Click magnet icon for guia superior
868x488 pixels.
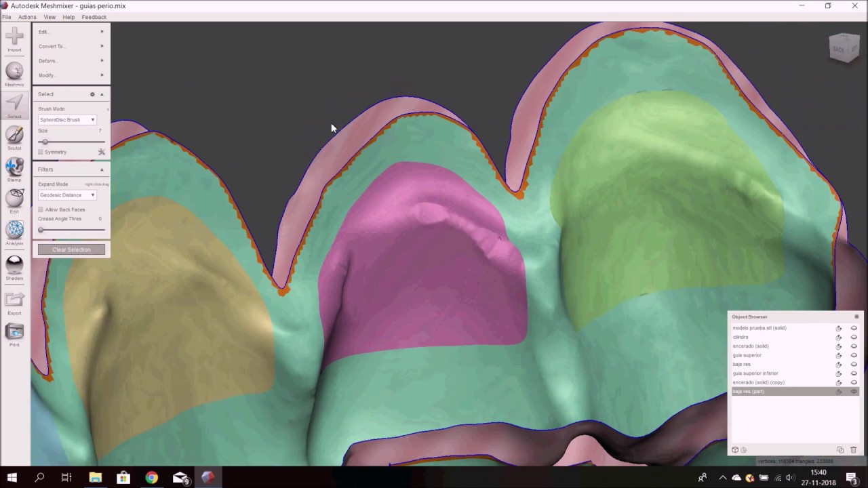pos(839,355)
